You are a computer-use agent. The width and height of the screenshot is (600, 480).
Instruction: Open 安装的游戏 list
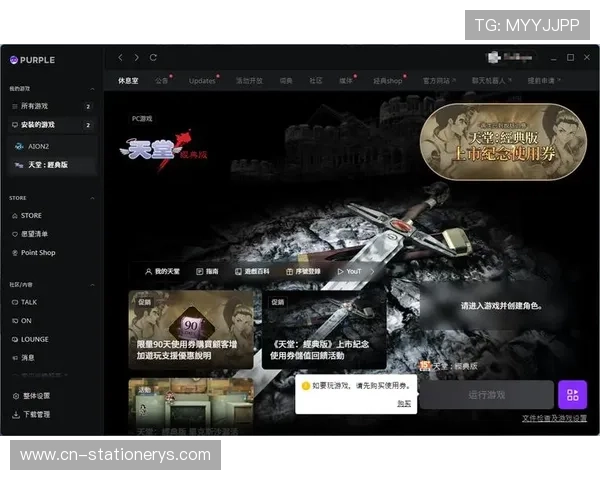click(53, 125)
